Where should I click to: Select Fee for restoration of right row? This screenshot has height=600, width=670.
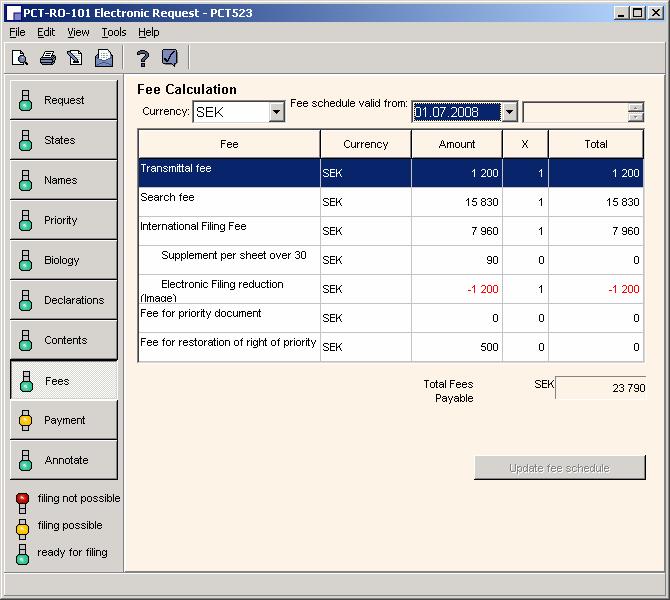[391, 347]
